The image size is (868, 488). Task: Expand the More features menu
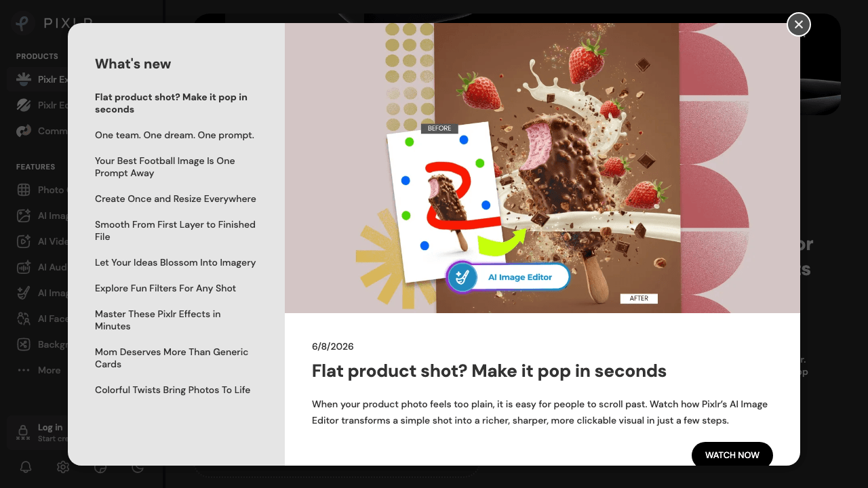pyautogui.click(x=39, y=370)
